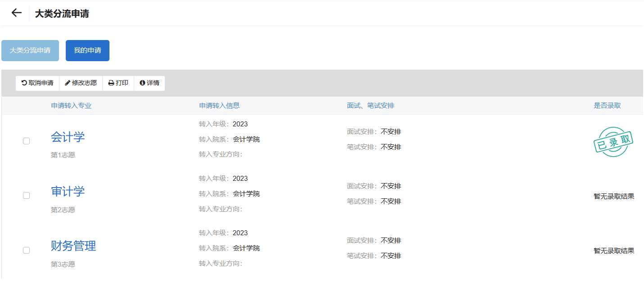Click the 申请转入专业 column header
This screenshot has width=644, height=282.
click(71, 106)
